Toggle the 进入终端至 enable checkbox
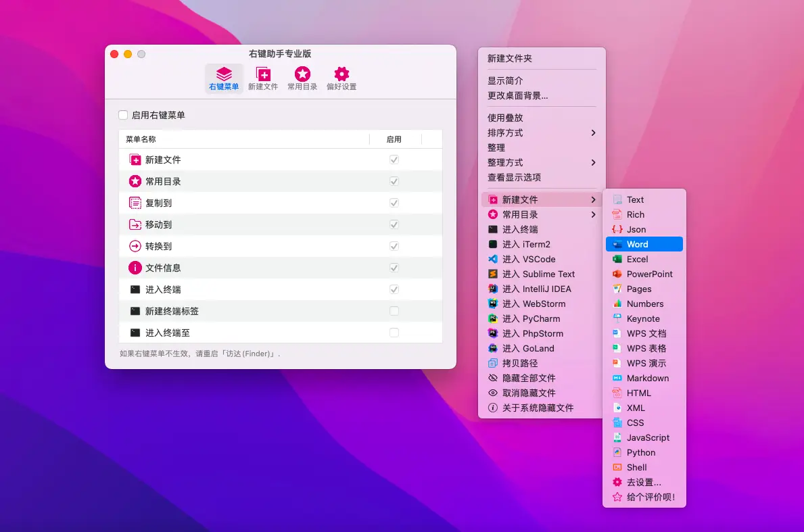The height and width of the screenshot is (532, 804). [x=394, y=333]
